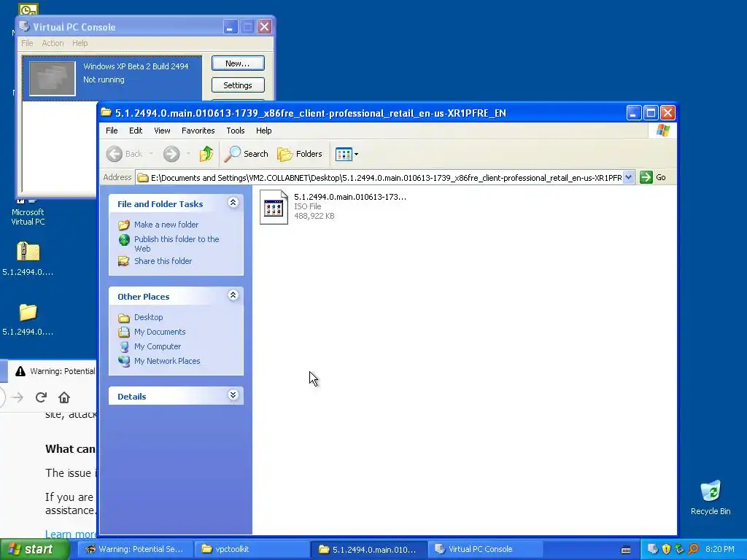The image size is (747, 560).
Task: Collapse File and Folder Tasks panel
Action: click(233, 203)
